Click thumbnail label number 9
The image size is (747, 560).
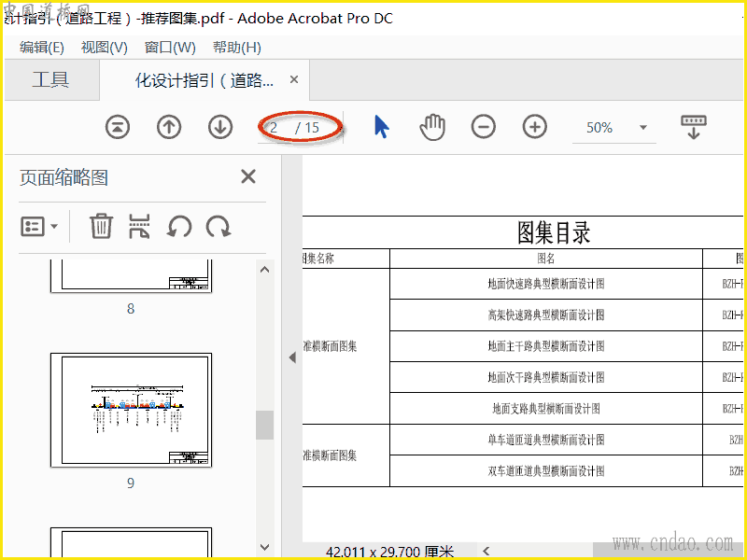point(131,483)
